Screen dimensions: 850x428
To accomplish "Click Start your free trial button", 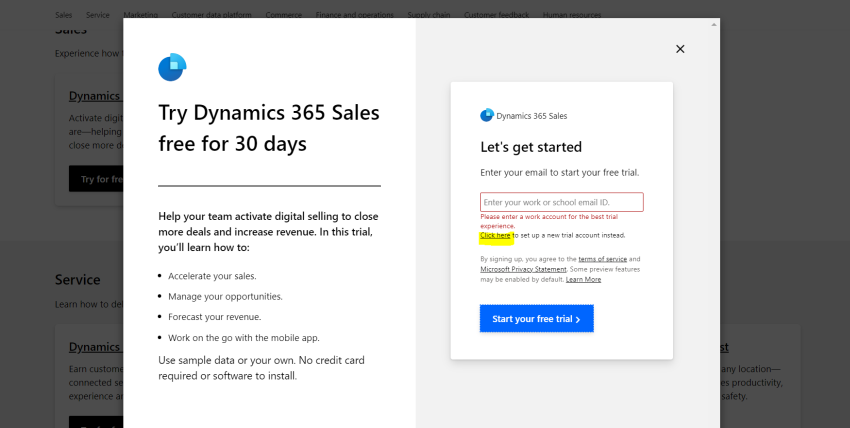I will click(x=537, y=319).
